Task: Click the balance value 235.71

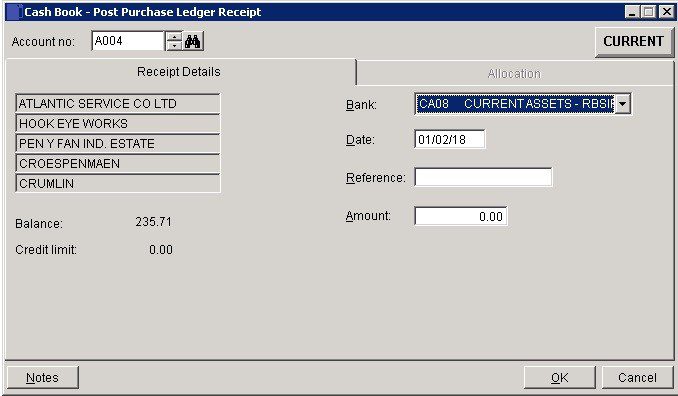Action: coord(154,222)
